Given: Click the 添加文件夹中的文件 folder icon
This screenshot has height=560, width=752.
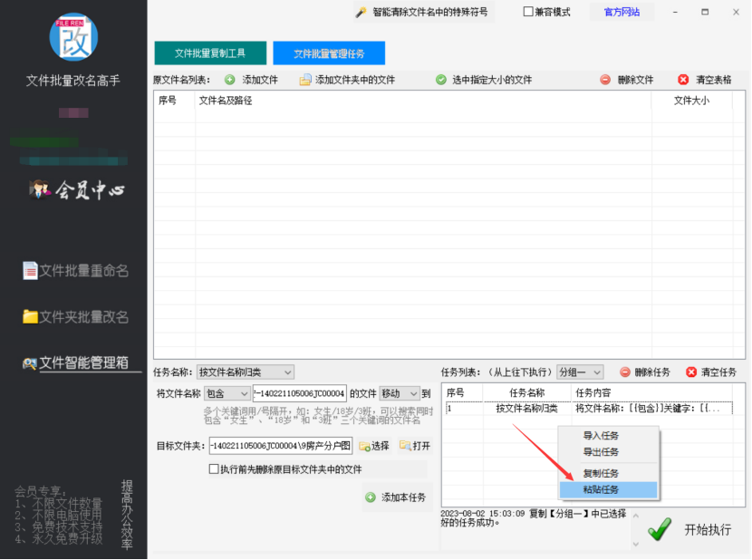Looking at the screenshot, I should (305, 80).
